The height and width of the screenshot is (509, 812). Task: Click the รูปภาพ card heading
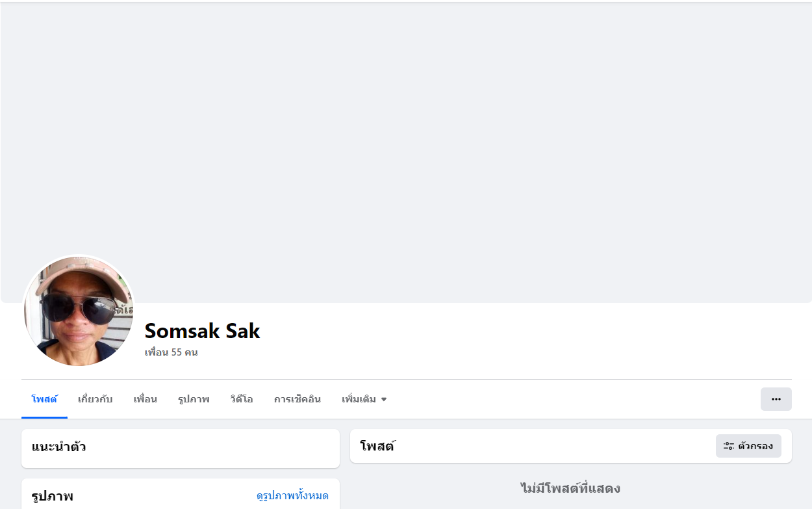(x=52, y=497)
